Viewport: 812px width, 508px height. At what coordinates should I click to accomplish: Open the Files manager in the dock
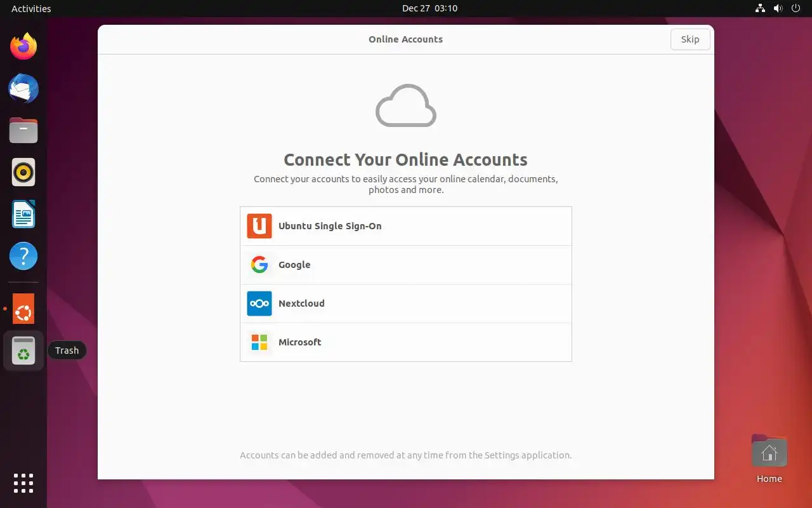coord(23,130)
